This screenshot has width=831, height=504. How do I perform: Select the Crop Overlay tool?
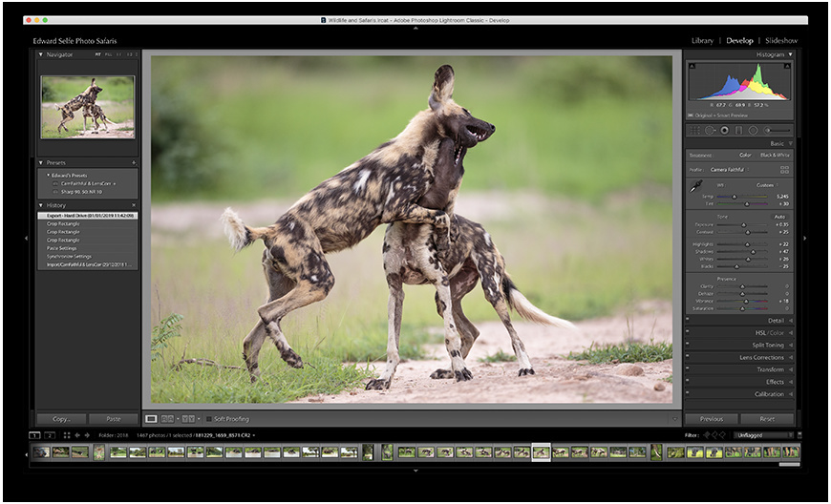(695, 130)
